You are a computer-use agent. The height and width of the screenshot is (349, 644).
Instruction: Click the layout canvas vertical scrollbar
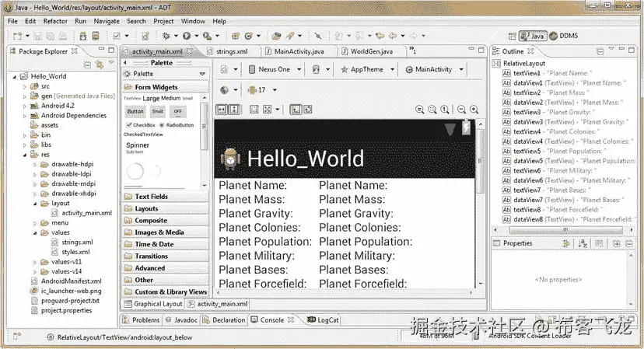pos(480,160)
